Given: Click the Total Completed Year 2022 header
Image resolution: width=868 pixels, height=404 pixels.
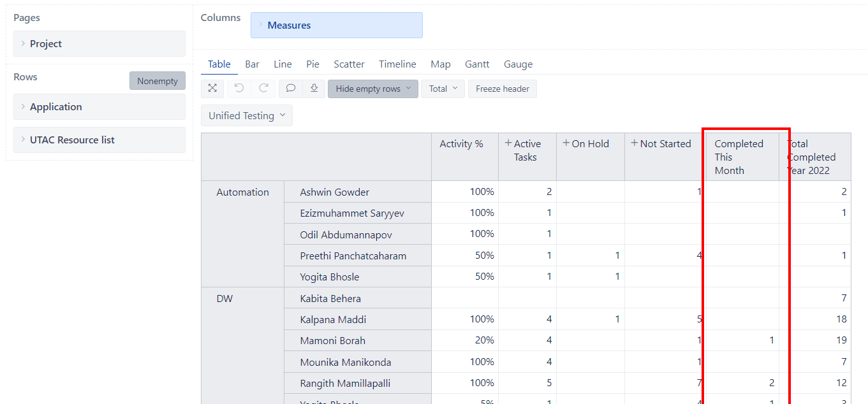Looking at the screenshot, I should tap(815, 157).
